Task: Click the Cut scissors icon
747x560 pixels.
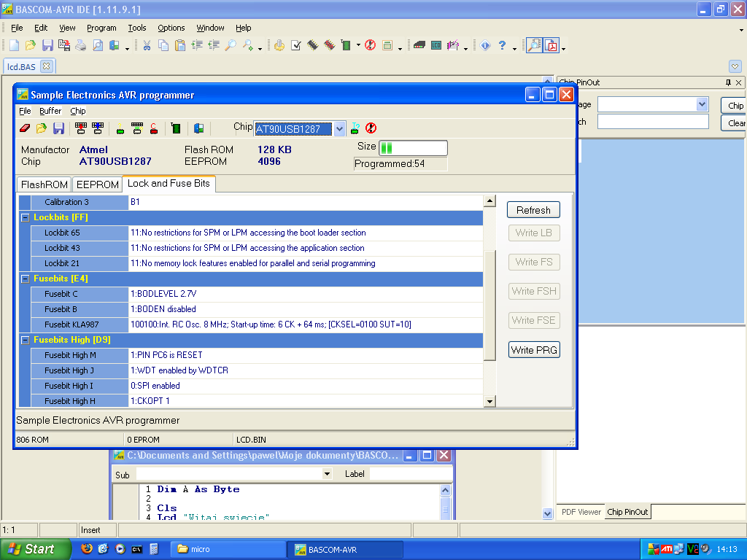Action: 147,45
